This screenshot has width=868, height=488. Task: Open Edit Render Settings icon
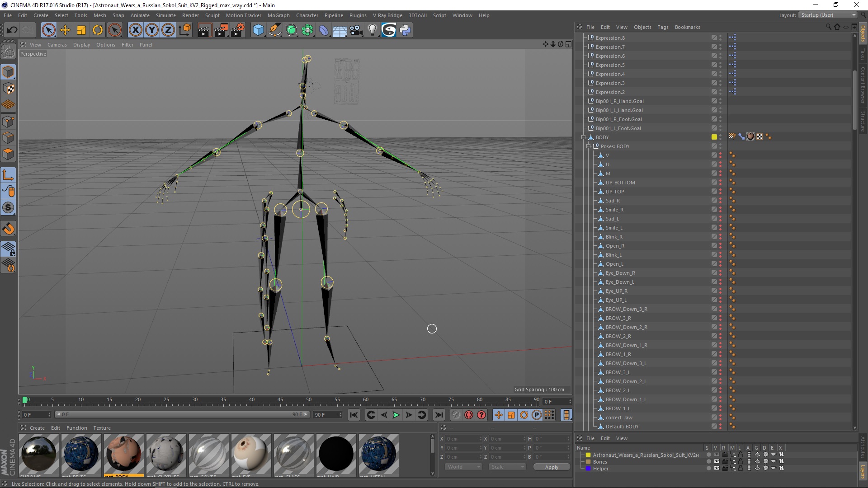point(238,30)
